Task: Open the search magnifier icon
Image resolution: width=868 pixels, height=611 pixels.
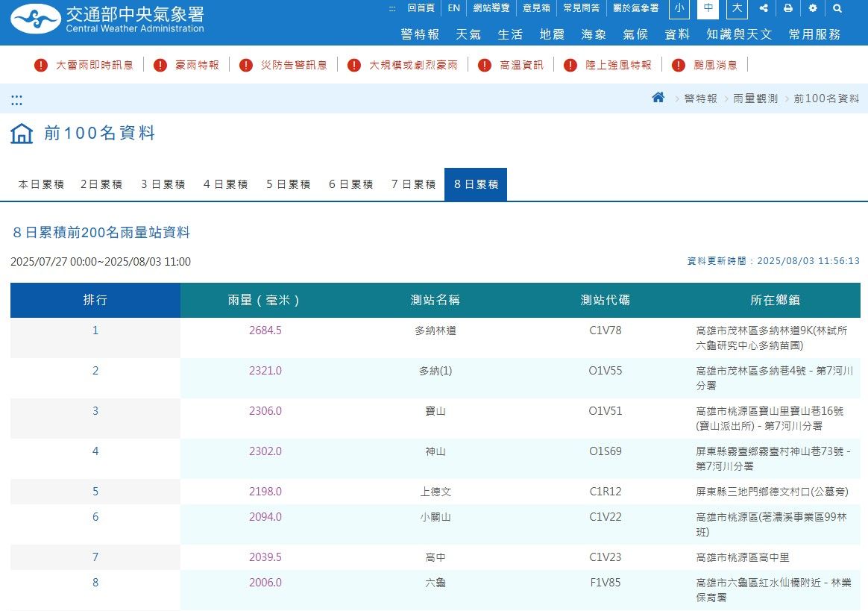Action: (x=837, y=8)
